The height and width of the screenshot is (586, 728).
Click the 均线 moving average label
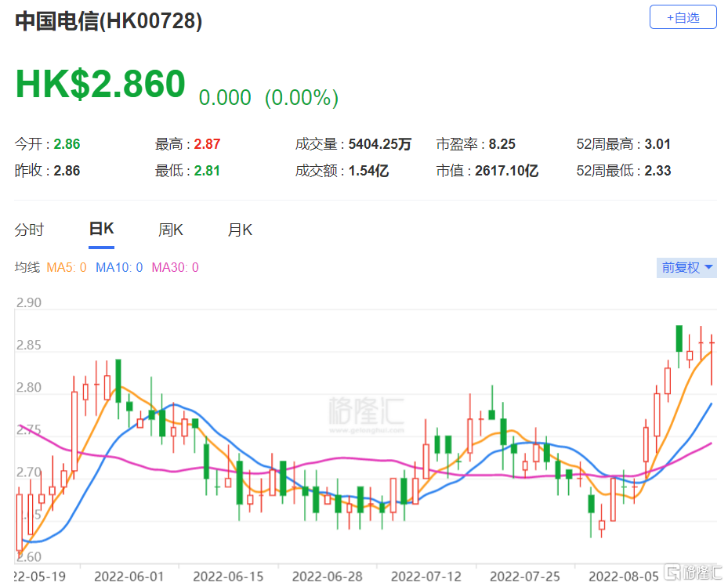coord(27,267)
